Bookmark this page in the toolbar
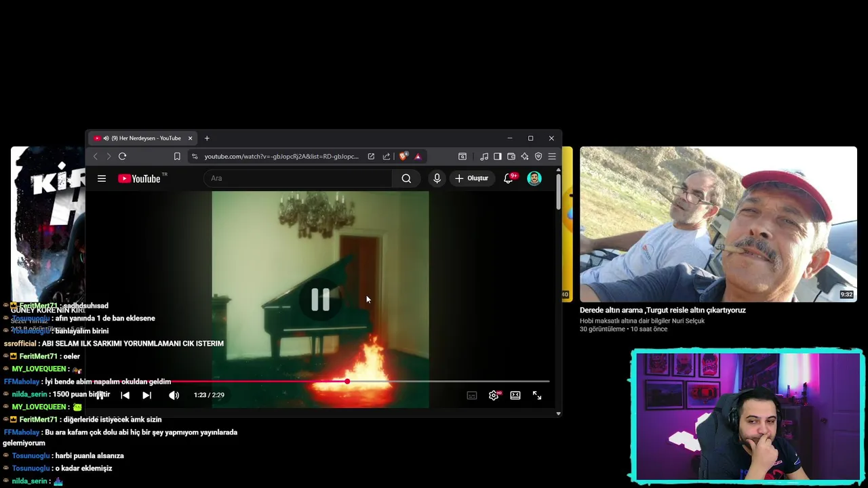 [x=177, y=157]
